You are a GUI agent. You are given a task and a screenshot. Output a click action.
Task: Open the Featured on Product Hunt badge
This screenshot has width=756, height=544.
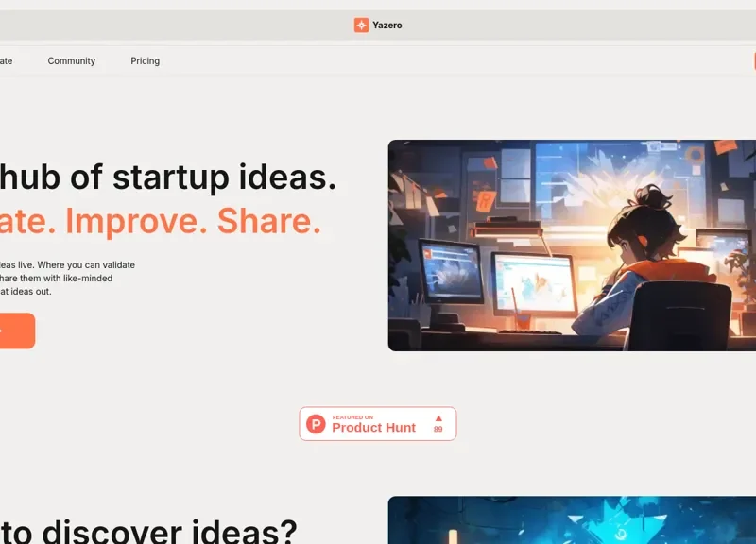[377, 423]
